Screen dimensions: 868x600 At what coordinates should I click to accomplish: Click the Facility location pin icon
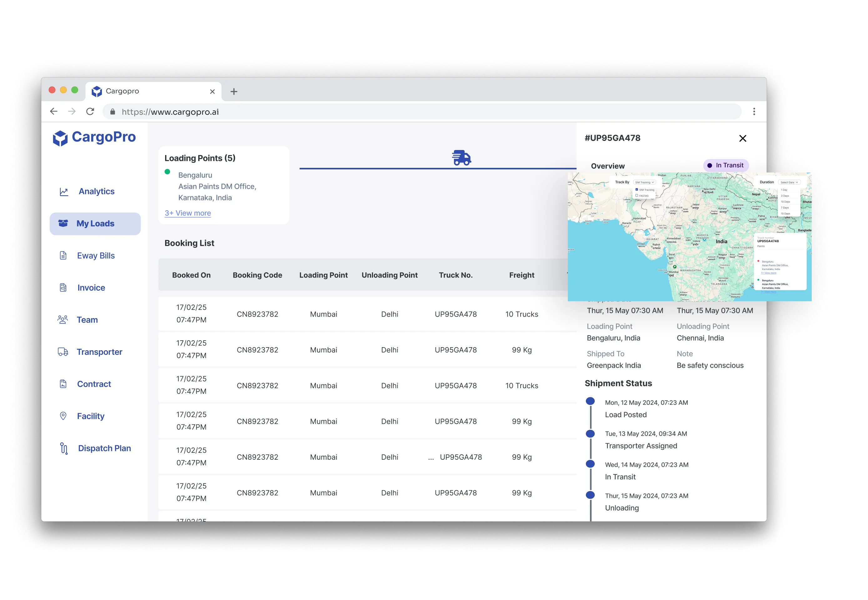click(x=63, y=416)
